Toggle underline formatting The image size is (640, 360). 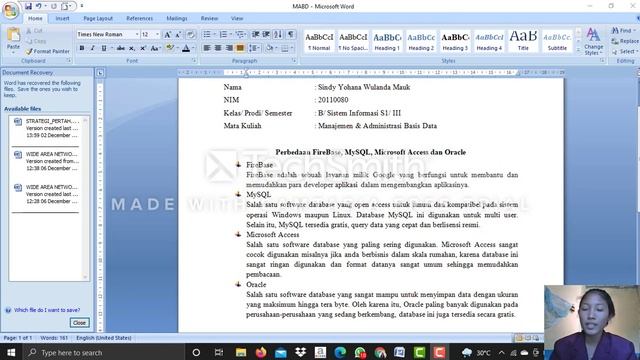pyautogui.click(x=104, y=48)
